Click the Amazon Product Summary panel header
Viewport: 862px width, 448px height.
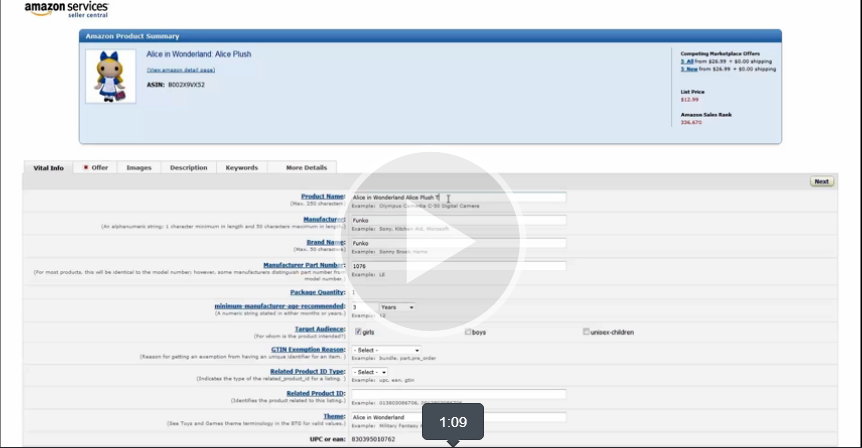coord(430,36)
